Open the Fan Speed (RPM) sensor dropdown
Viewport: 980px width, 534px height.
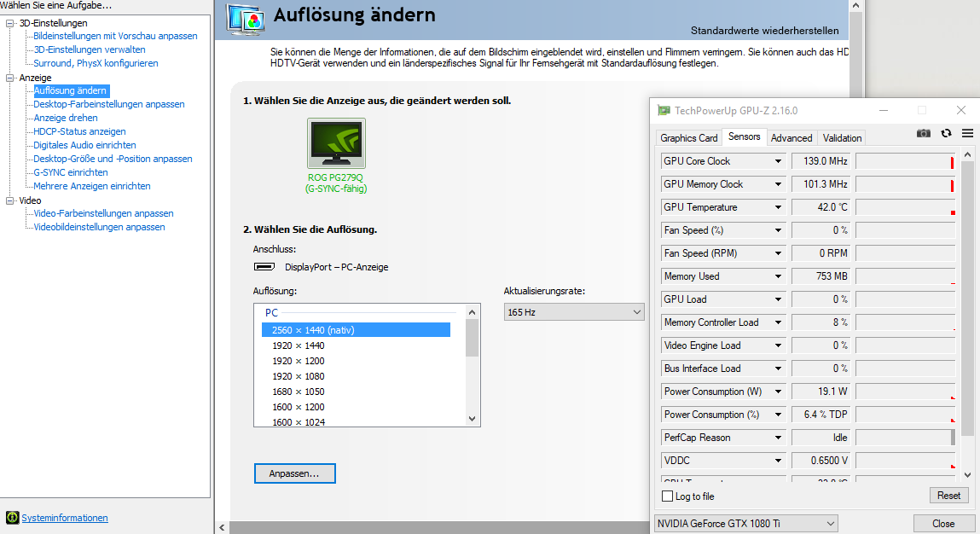[778, 253]
